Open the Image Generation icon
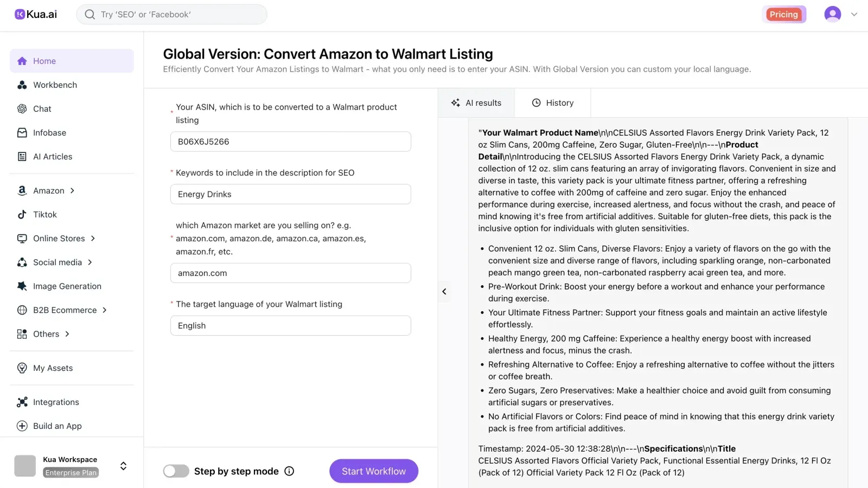The width and height of the screenshot is (868, 488). pyautogui.click(x=22, y=286)
